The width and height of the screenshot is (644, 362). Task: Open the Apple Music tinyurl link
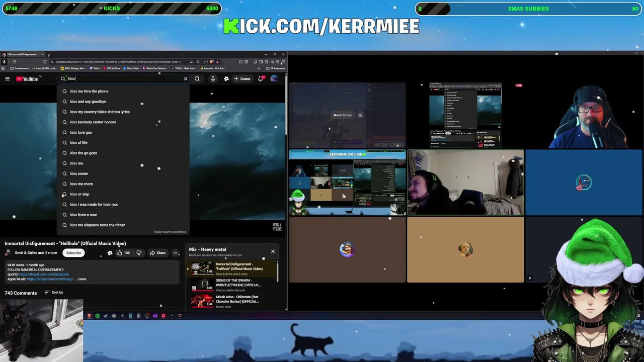(x=50, y=279)
